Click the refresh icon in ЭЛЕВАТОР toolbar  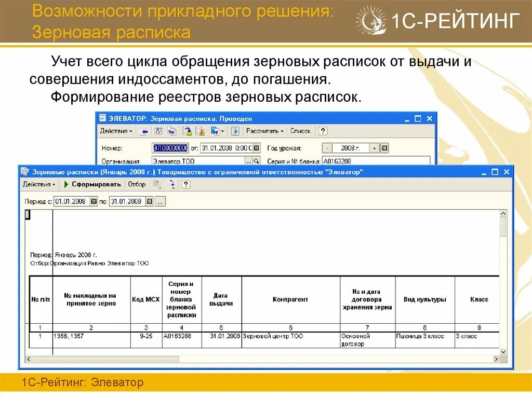[x=158, y=131]
